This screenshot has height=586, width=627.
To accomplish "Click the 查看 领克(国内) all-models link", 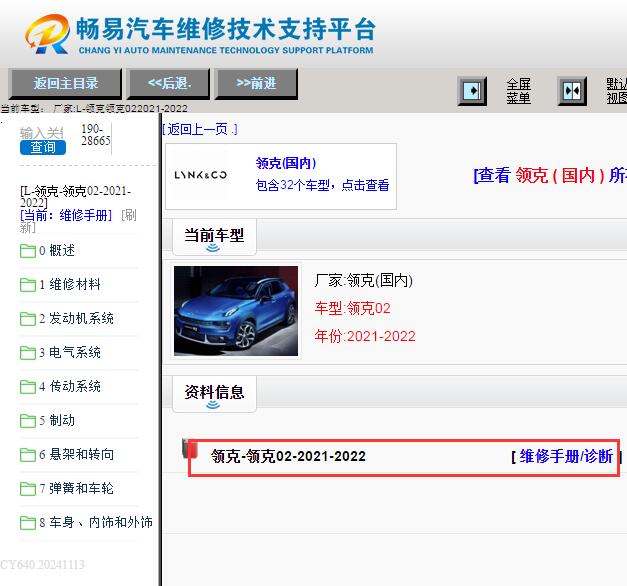I will click(x=550, y=175).
